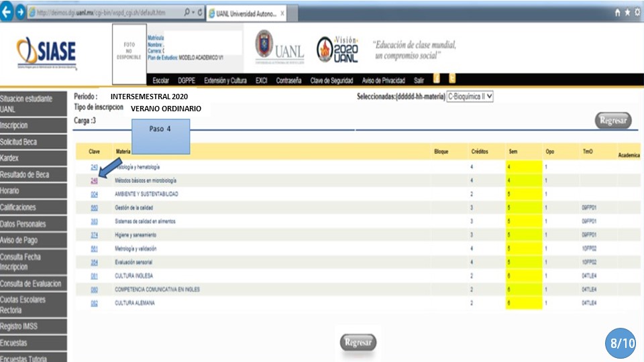The height and width of the screenshot is (362, 644).
Task: Open Solicitud Beca in the sidebar
Action: pyautogui.click(x=34, y=141)
